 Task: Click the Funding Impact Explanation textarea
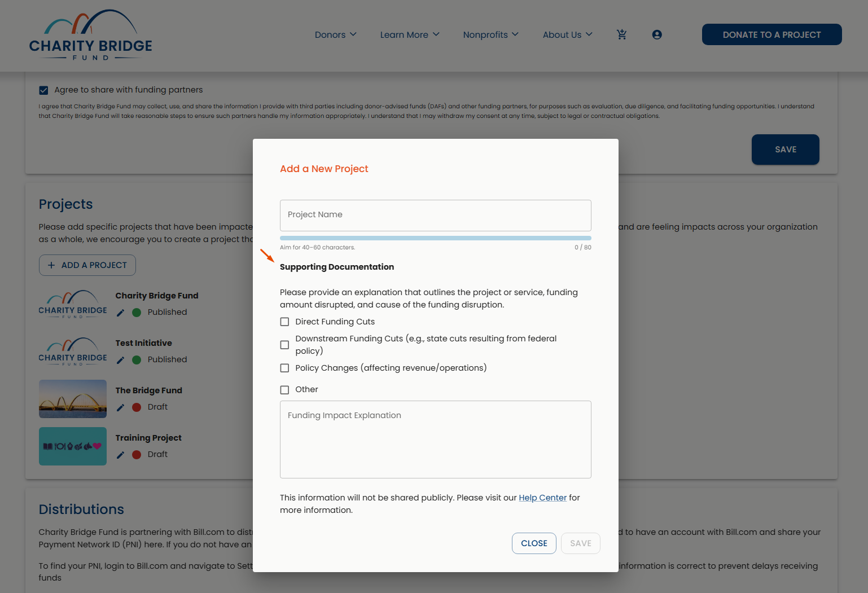coord(436,440)
